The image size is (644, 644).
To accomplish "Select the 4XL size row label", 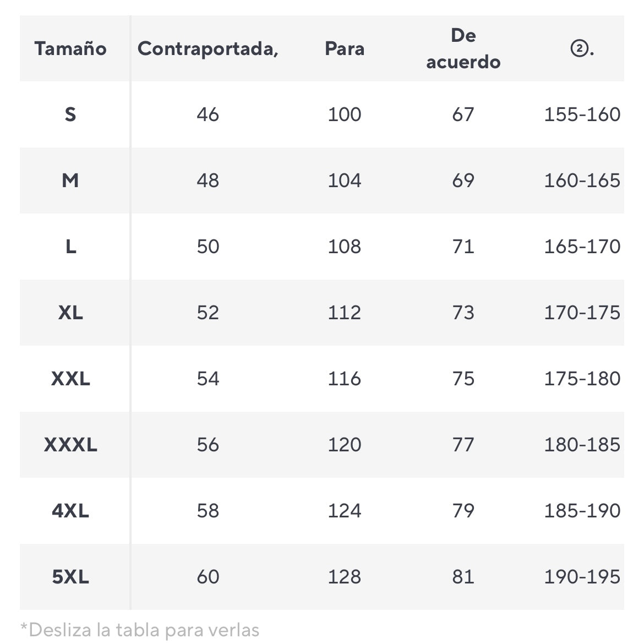I will (70, 511).
